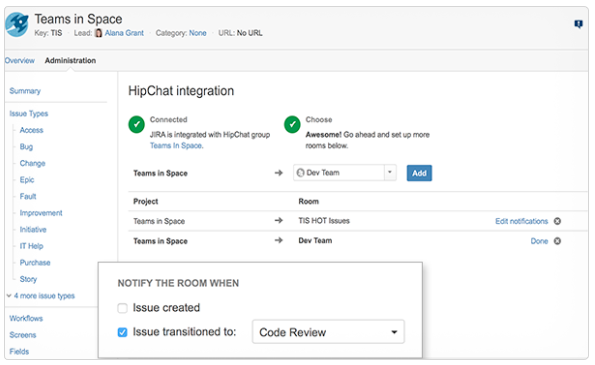Viewport: 595px width, 365px height.
Task: Open Screens in the sidebar
Action: pyautogui.click(x=23, y=335)
